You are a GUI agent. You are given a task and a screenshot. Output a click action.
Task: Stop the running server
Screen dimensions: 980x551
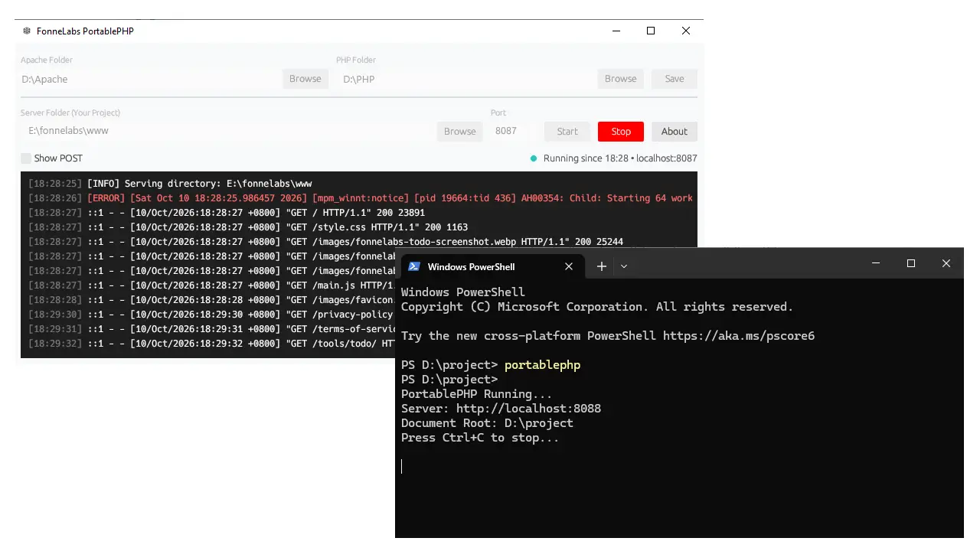click(621, 132)
